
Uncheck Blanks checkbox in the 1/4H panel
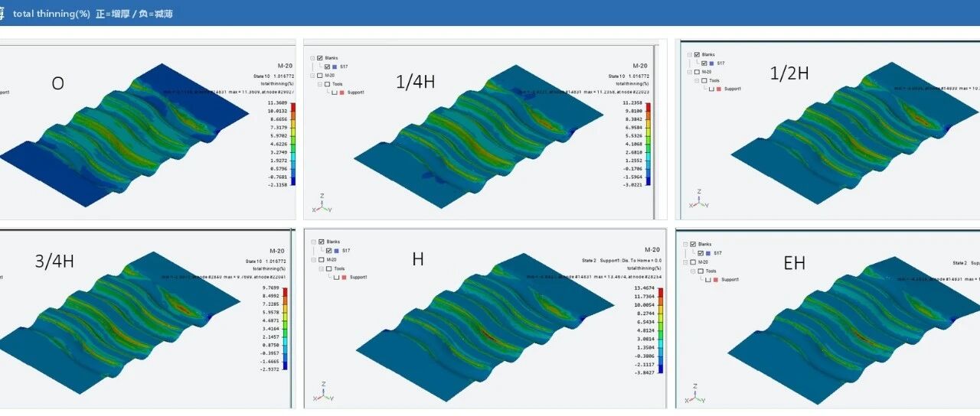click(x=319, y=58)
